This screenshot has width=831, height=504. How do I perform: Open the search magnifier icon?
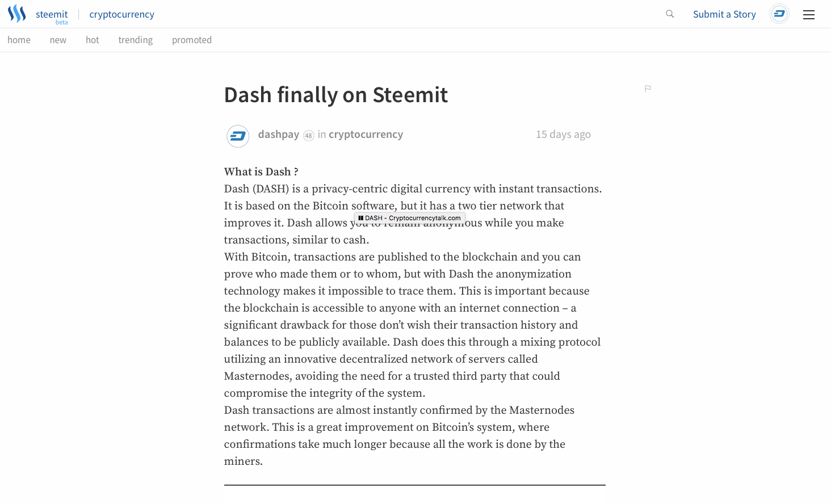tap(670, 14)
